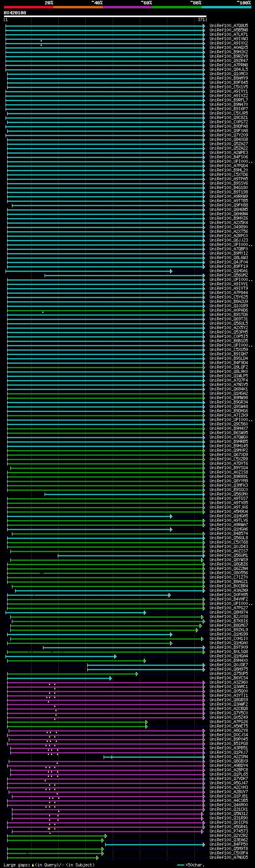
Task: Select the UniRef100_C0P5I5 label
Action: click(229, 336)
